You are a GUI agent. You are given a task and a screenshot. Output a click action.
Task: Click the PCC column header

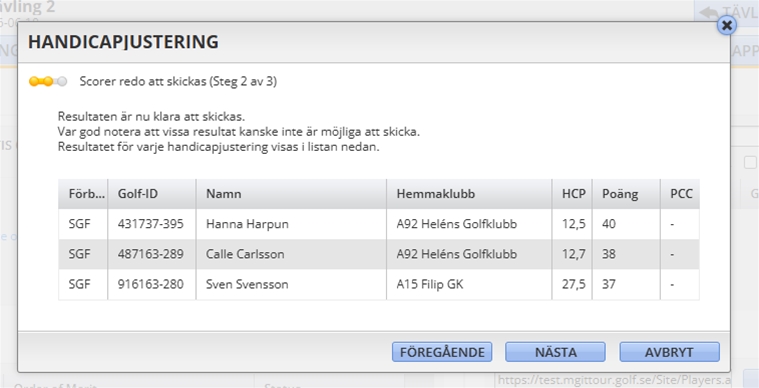coord(680,194)
